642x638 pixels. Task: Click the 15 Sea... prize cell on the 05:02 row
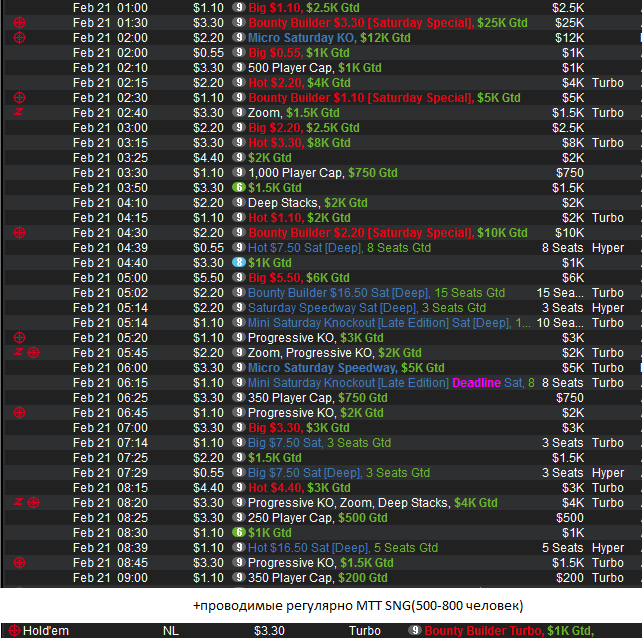pos(560,293)
